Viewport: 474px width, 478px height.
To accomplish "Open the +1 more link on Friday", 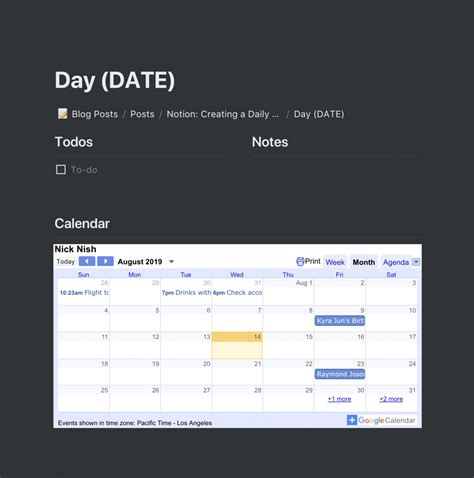I will [339, 399].
